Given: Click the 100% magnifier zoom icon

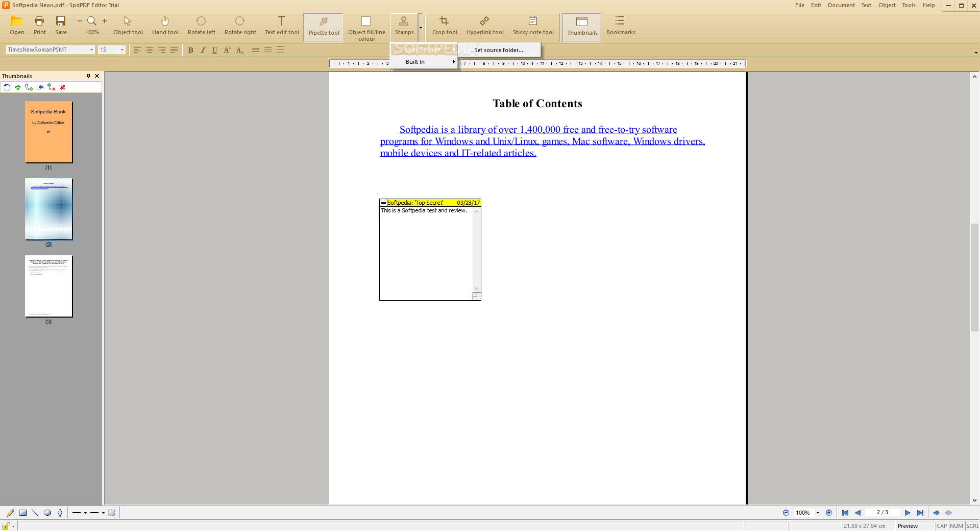Looking at the screenshot, I should pyautogui.click(x=92, y=21).
